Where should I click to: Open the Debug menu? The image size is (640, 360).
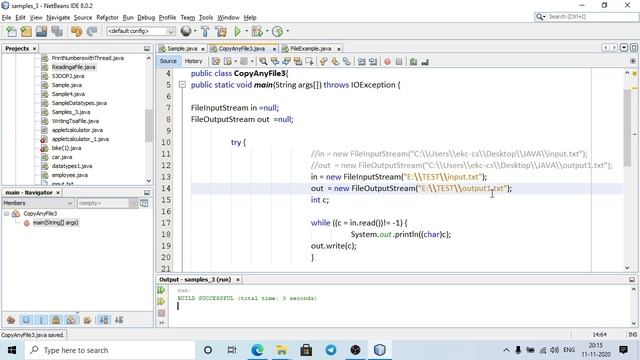click(x=146, y=18)
